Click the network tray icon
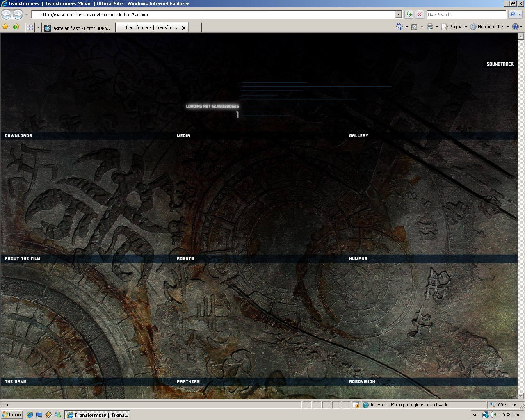 point(486,415)
